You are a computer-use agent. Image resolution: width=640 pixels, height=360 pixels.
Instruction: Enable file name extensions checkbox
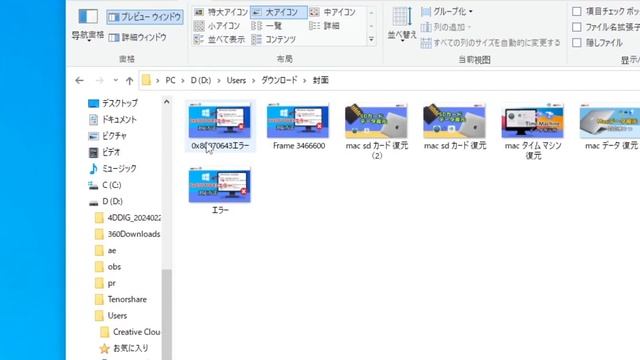[577, 27]
